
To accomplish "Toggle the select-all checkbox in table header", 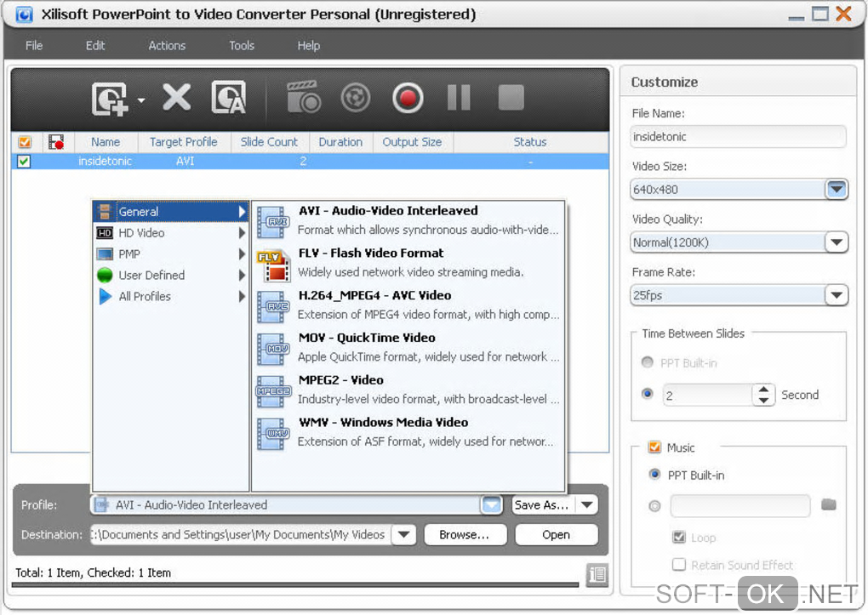I will [25, 142].
